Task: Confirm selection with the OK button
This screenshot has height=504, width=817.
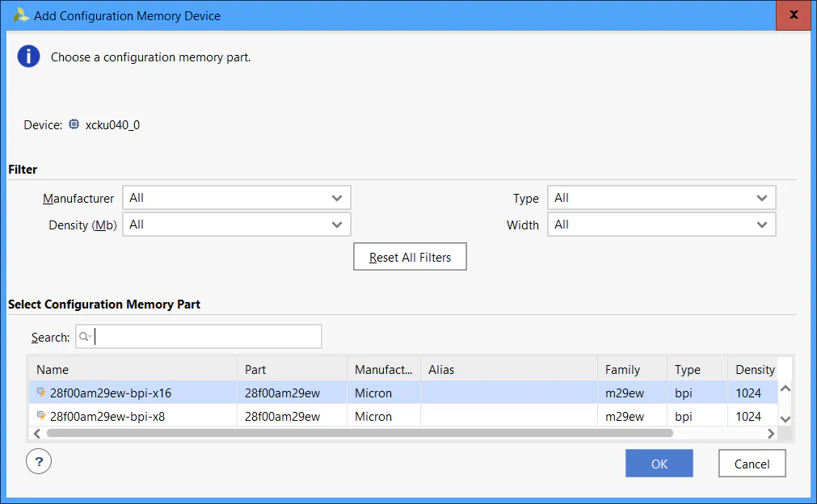Action: click(x=659, y=464)
